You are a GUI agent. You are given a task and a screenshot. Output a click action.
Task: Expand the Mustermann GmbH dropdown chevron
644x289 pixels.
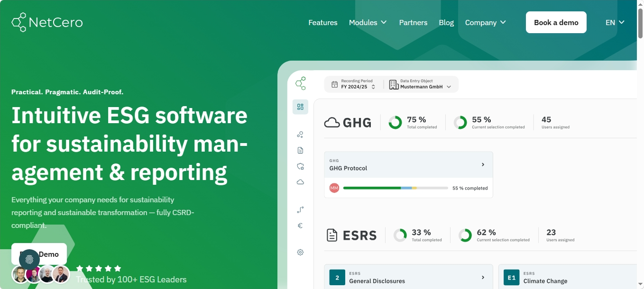(x=449, y=87)
